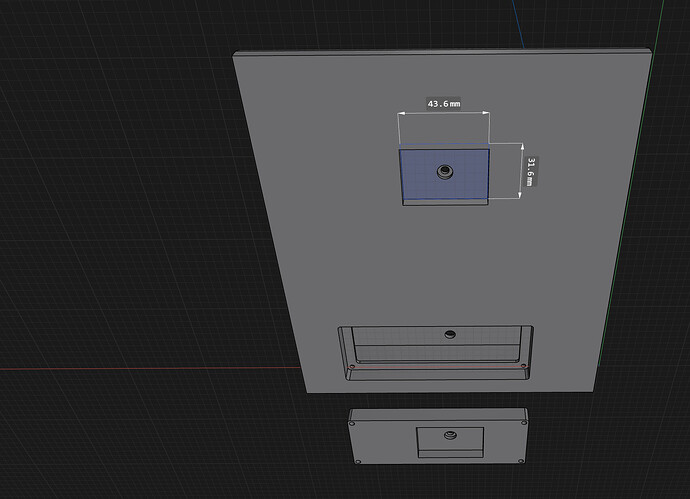Screen dimensions: 690x499
Task: Select the plate's top edge face
Action: pyautogui.click(x=442, y=51)
